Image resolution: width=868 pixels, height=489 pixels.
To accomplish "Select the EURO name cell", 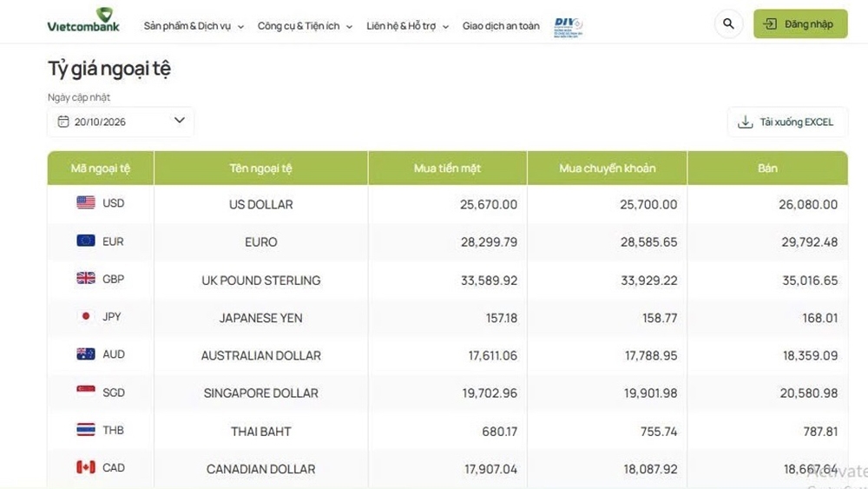I will point(260,242).
